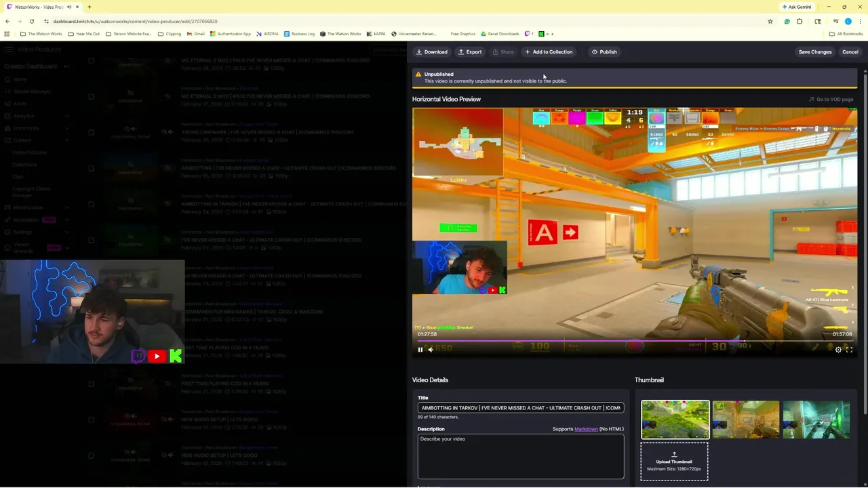Click Add to Collection
868x488 pixels.
(x=549, y=52)
